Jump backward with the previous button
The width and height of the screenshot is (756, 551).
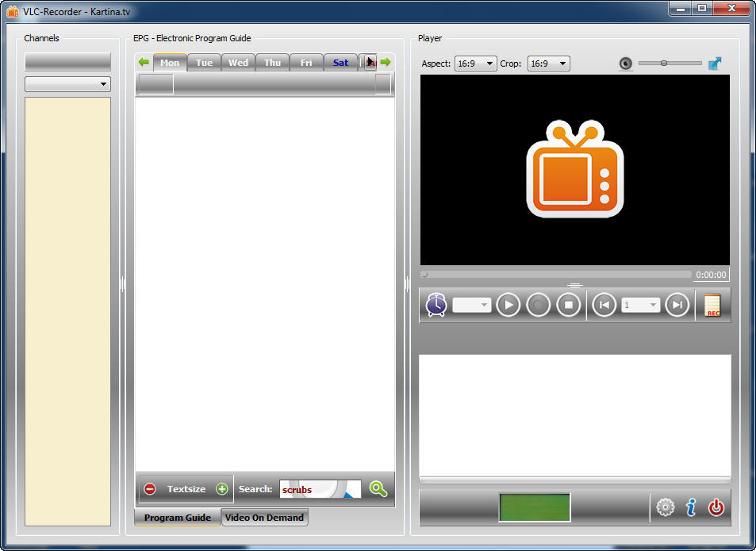604,305
